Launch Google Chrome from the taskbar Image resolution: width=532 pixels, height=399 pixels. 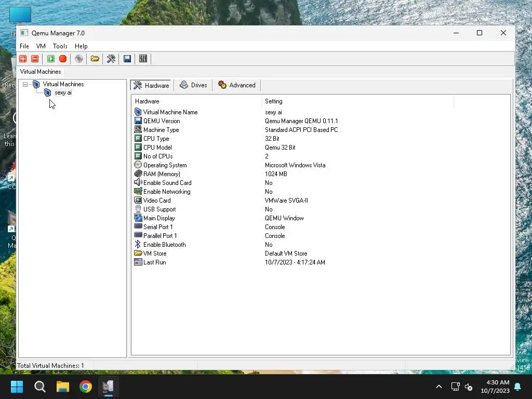[86, 387]
